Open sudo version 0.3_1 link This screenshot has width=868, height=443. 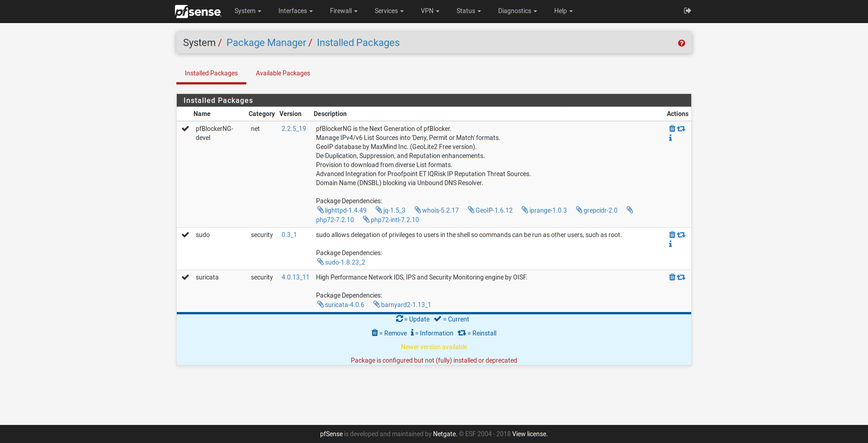289,235
